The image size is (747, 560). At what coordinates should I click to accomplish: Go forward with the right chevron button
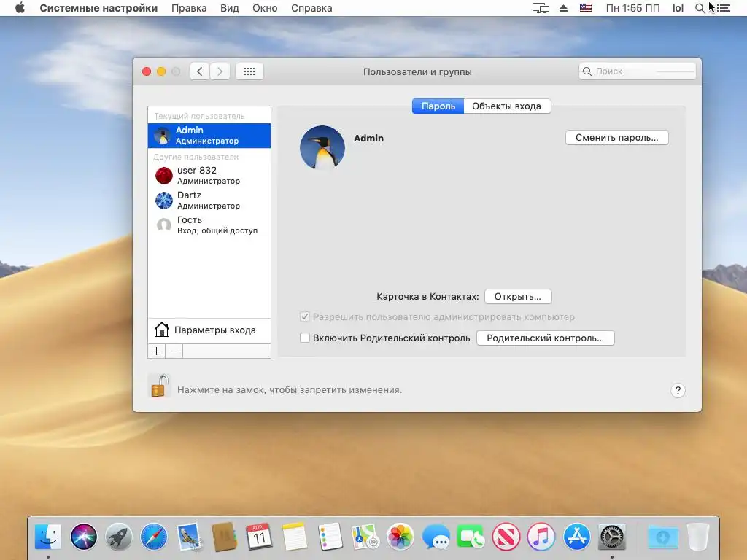pos(220,71)
